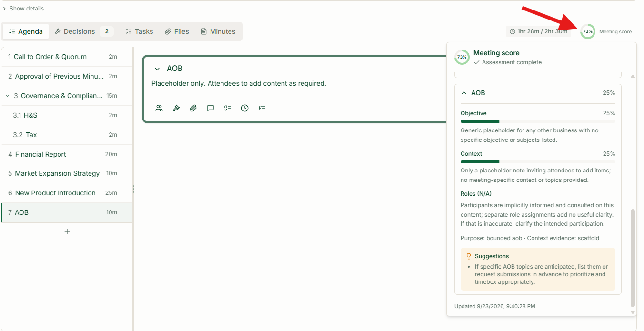Image resolution: width=644 pixels, height=331 pixels.
Task: Click the score panel vertical scrollbar
Action: 633,258
